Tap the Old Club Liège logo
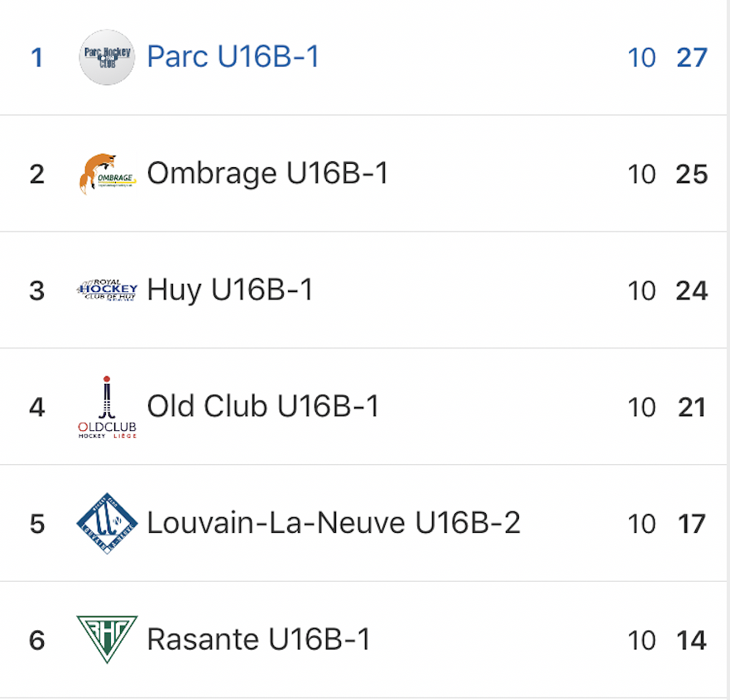The height and width of the screenshot is (700, 730). (x=107, y=407)
